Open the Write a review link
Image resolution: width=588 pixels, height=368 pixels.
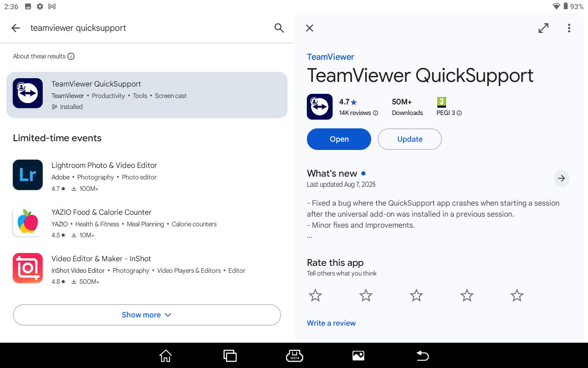(x=331, y=323)
